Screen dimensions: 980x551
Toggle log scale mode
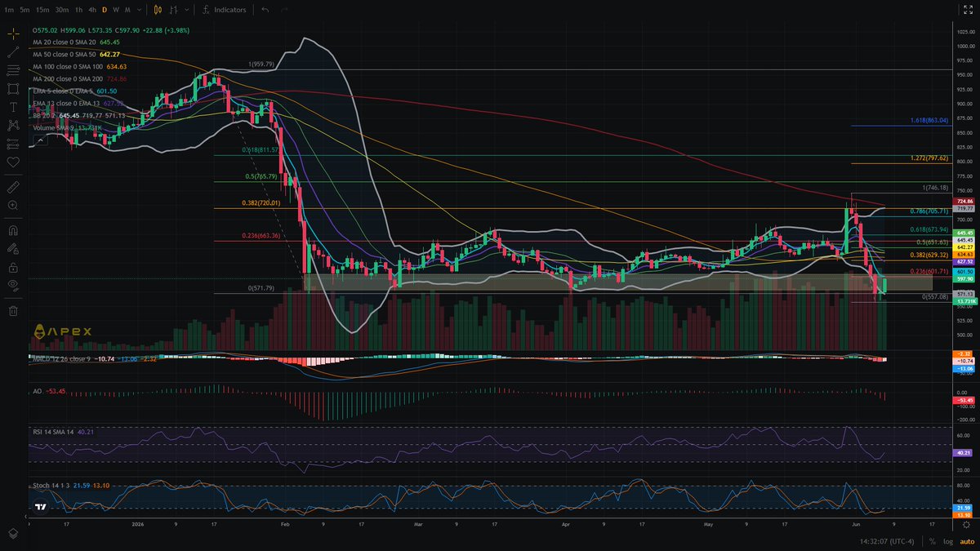947,541
